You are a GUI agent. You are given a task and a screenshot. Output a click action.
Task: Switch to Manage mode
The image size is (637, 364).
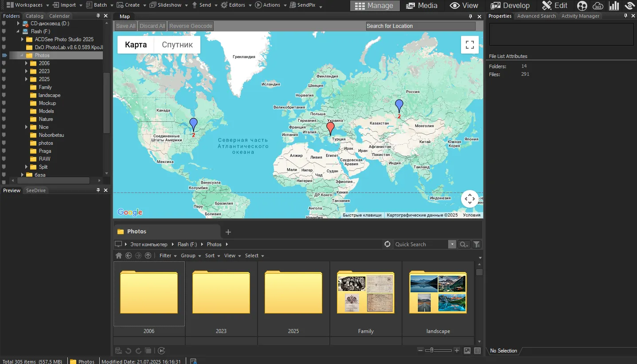(375, 6)
